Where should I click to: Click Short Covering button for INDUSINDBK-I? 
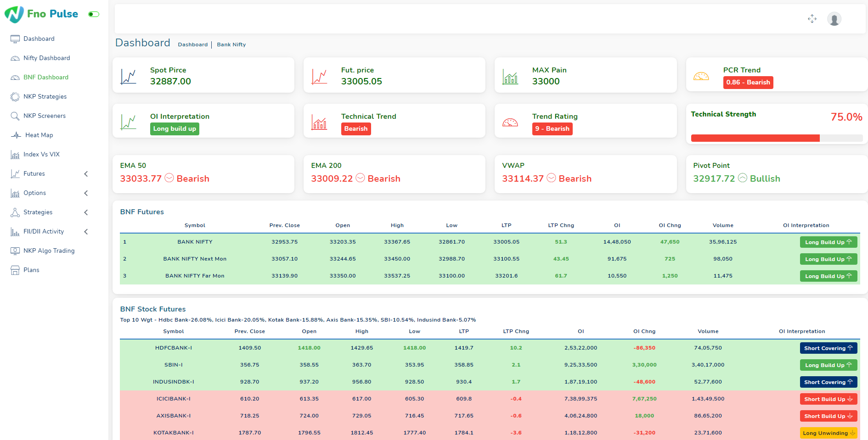[x=829, y=382]
